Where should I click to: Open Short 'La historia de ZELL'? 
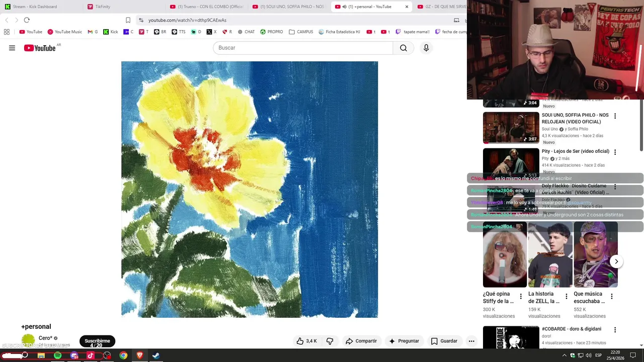point(550,254)
